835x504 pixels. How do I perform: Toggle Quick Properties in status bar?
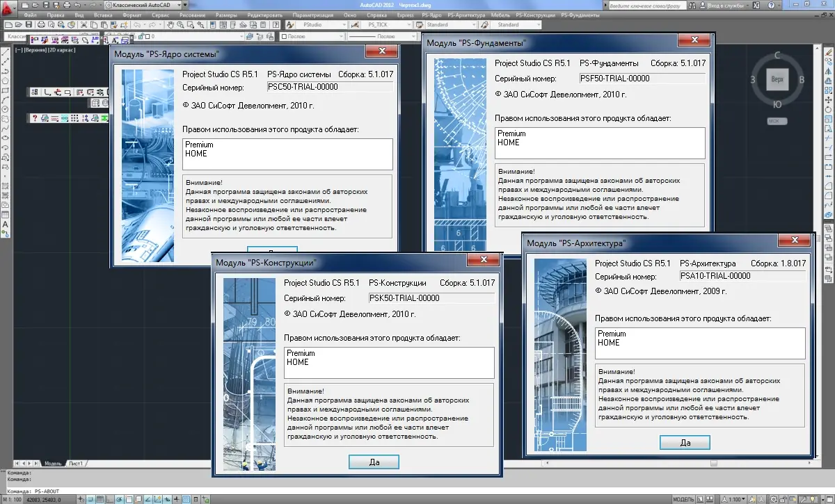196,500
